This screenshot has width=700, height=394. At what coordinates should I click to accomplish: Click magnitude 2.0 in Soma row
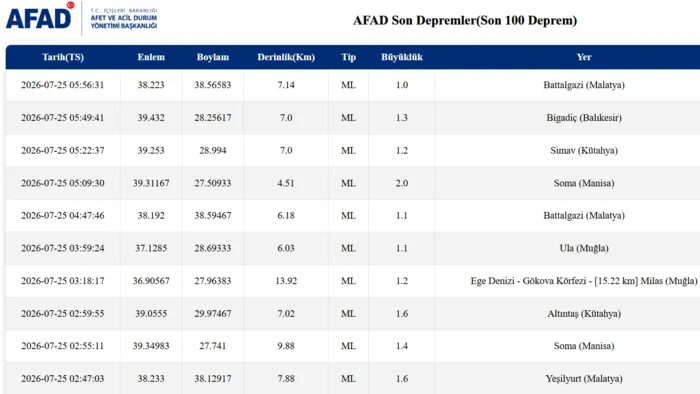click(x=402, y=183)
